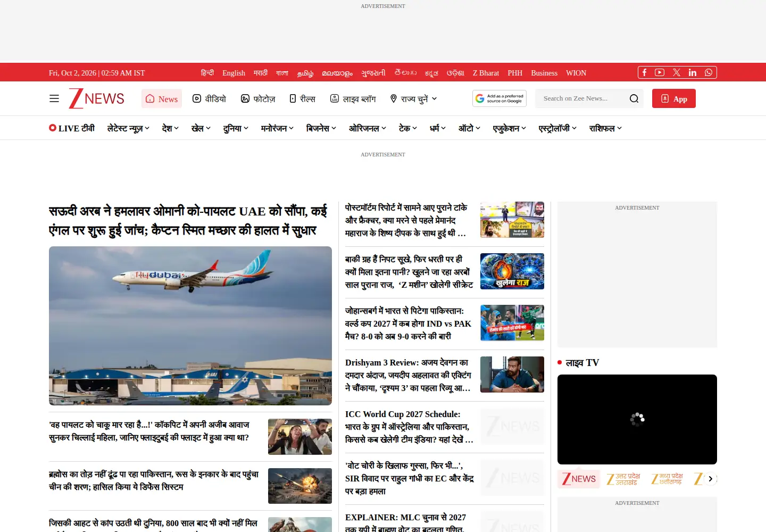Expand the दुनिया menu
The width and height of the screenshot is (766, 532).
(x=236, y=128)
